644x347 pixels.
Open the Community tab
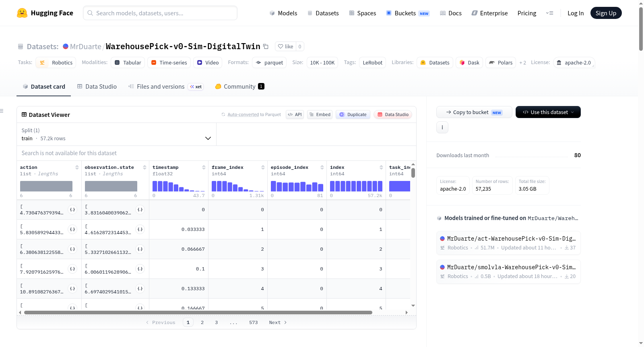click(x=239, y=87)
